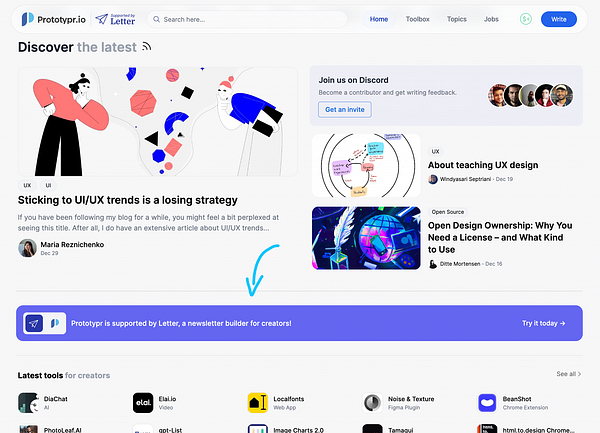The width and height of the screenshot is (600, 433).
Task: Open the Topics menu item
Action: pyautogui.click(x=457, y=19)
